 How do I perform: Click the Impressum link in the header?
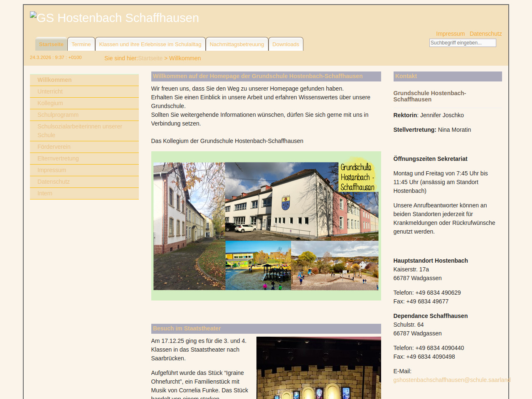coord(450,34)
